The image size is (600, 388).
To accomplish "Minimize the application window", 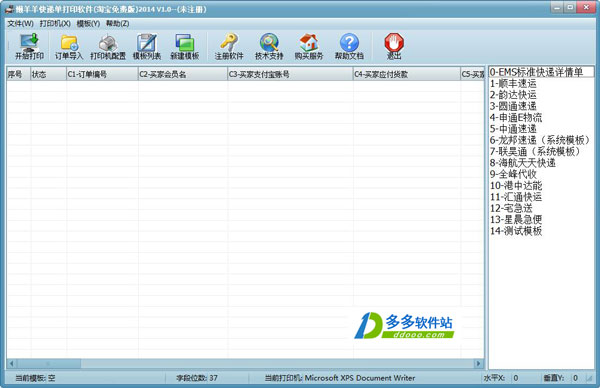I will [557, 7].
